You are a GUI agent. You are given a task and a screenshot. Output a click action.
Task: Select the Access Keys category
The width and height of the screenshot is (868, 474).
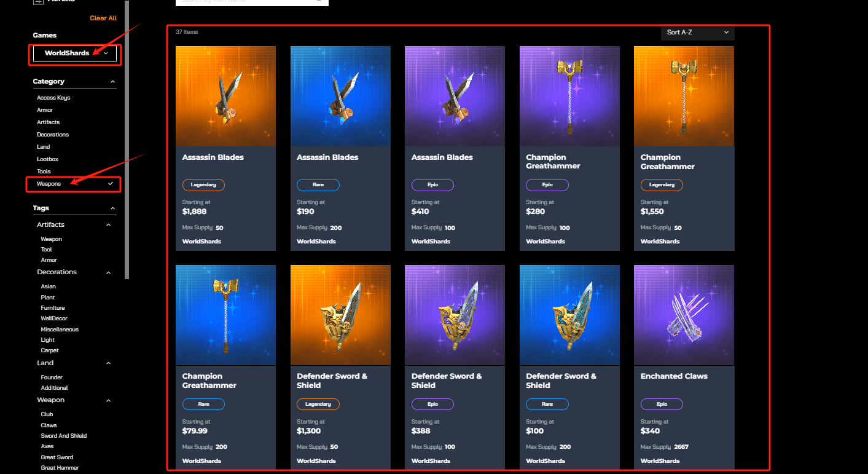(x=53, y=98)
